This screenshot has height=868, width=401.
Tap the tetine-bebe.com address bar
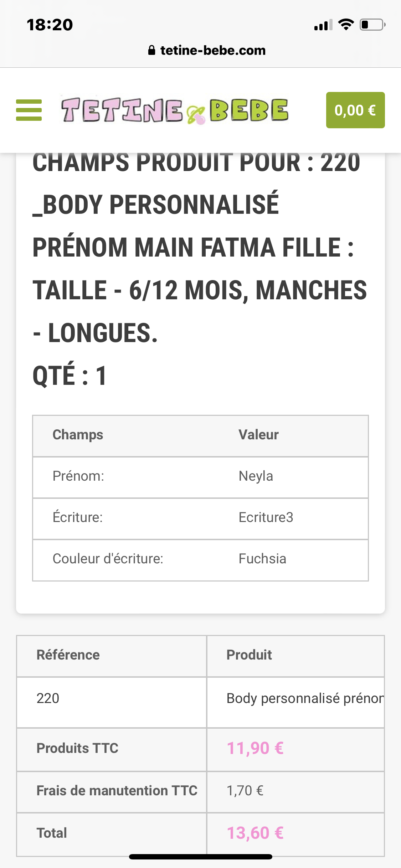pyautogui.click(x=213, y=50)
